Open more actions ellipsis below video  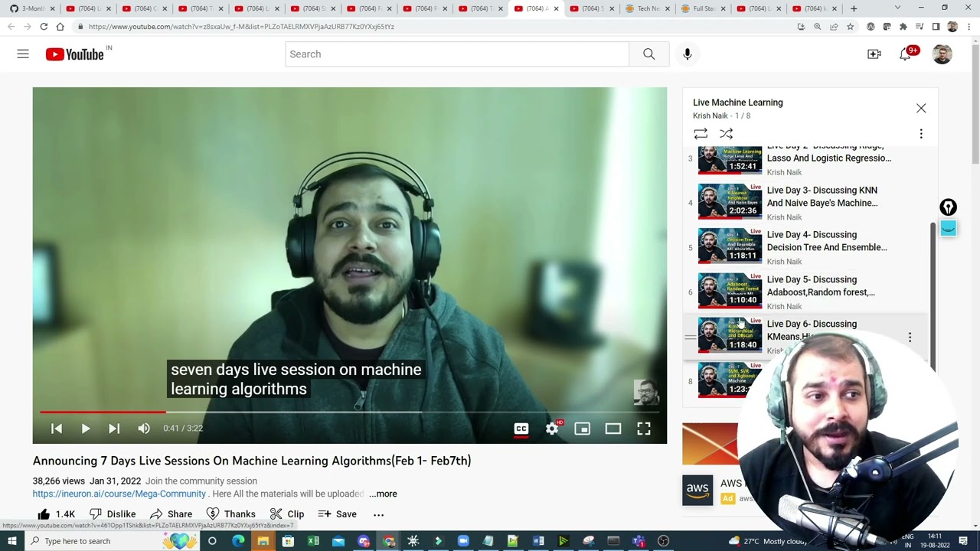pyautogui.click(x=378, y=514)
